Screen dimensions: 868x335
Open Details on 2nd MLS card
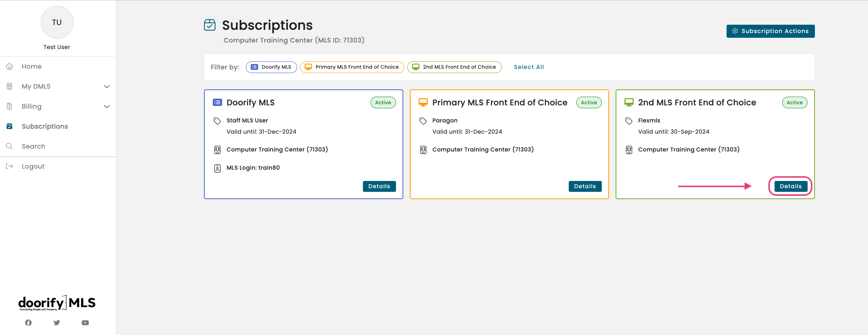791,186
